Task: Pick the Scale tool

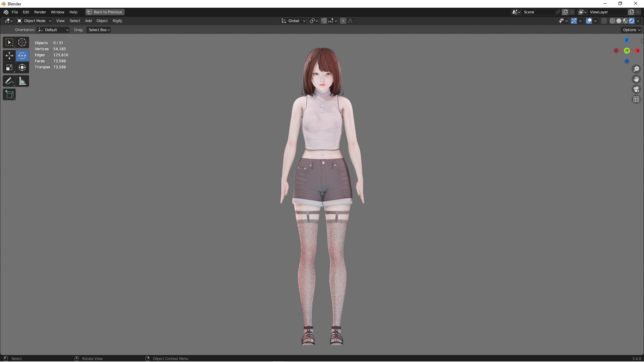Action: (x=9, y=68)
